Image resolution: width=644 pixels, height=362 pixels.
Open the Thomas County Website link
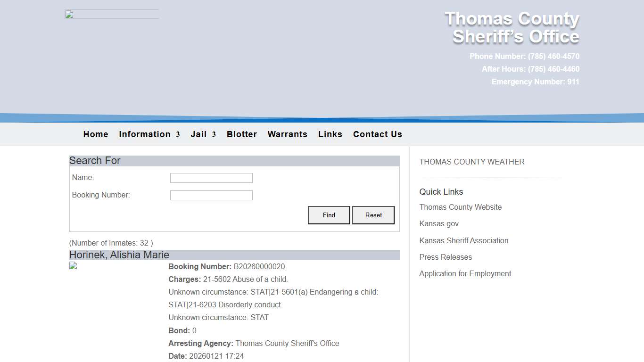pyautogui.click(x=460, y=207)
